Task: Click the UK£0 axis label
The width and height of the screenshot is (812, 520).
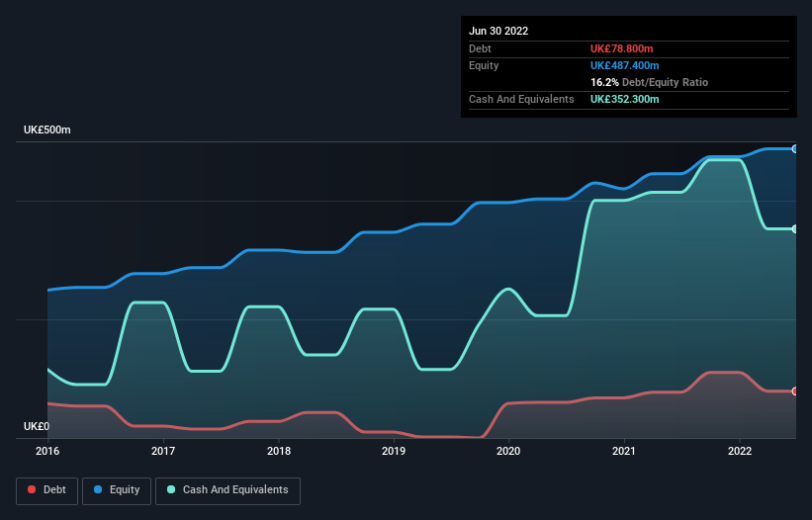Action: [37, 426]
